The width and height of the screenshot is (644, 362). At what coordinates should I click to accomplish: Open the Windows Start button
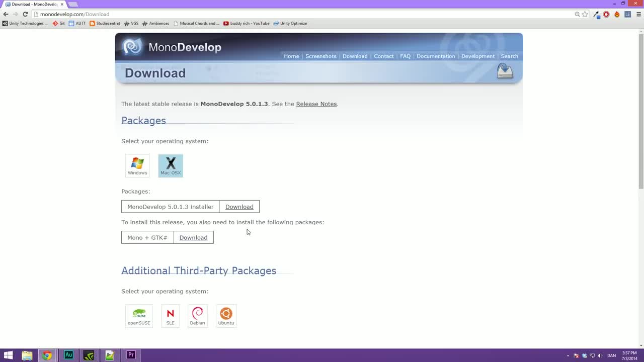click(8, 355)
